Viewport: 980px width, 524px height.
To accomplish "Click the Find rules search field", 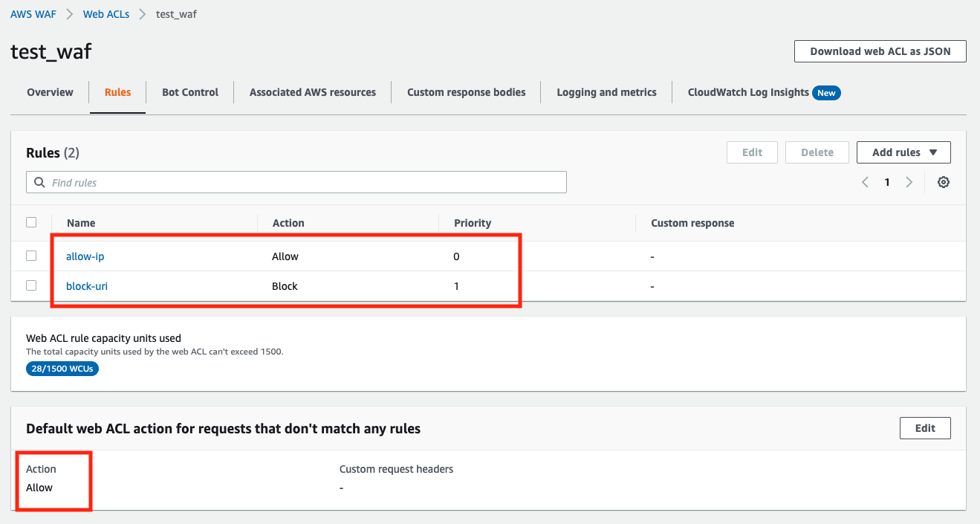I will tap(305, 182).
